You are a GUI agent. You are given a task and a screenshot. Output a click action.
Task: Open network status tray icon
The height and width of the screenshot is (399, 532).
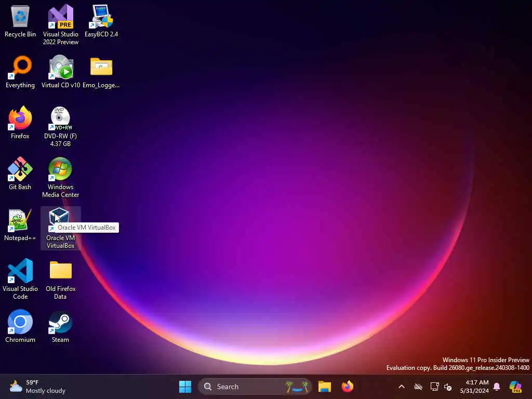[x=434, y=387]
